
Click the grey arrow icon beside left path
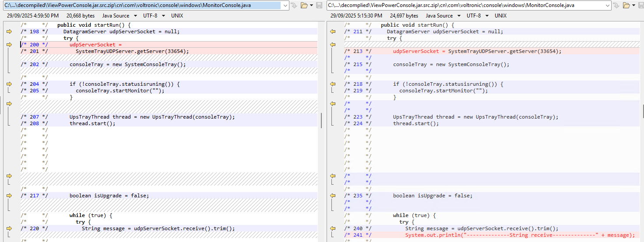point(294,5)
